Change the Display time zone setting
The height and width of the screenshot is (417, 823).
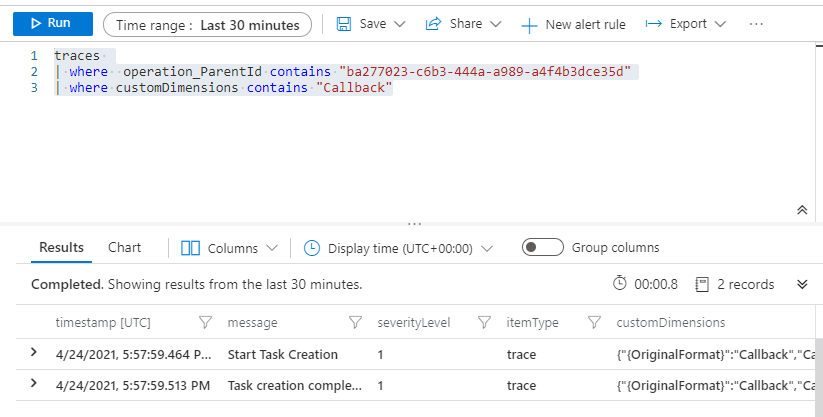(x=398, y=248)
